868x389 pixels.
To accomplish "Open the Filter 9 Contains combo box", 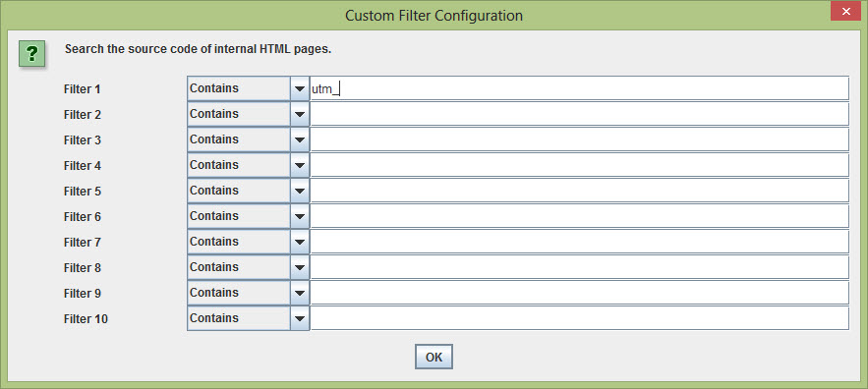I will pyautogui.click(x=248, y=292).
